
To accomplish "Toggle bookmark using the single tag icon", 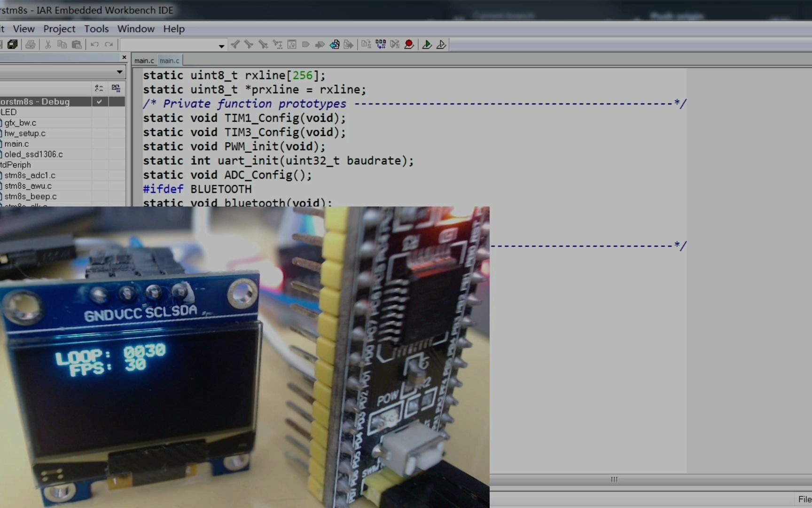I will click(305, 44).
